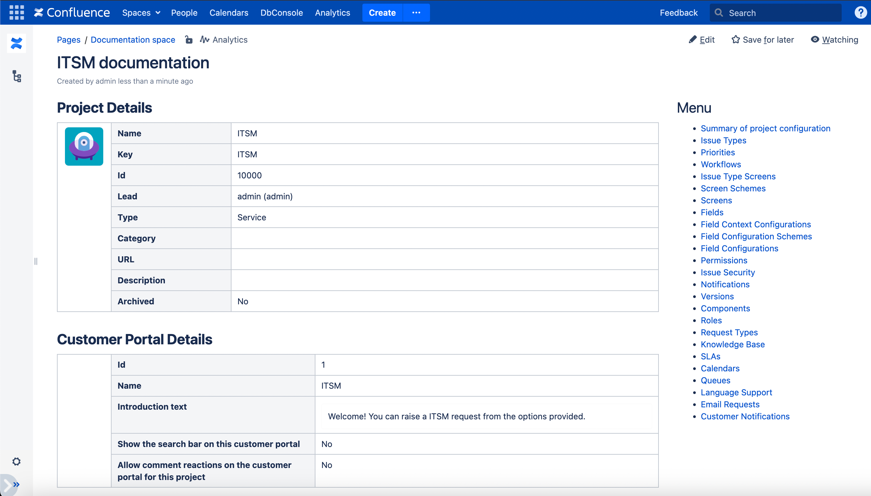The image size is (871, 496).
Task: Open page Analytics in breadcrumb
Action: click(x=224, y=40)
